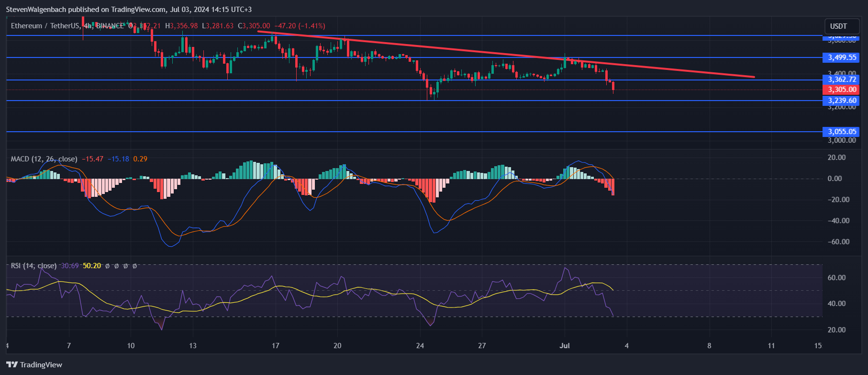868x375 pixels.
Task: Select the red 3,305.00 current price label
Action: 842,90
